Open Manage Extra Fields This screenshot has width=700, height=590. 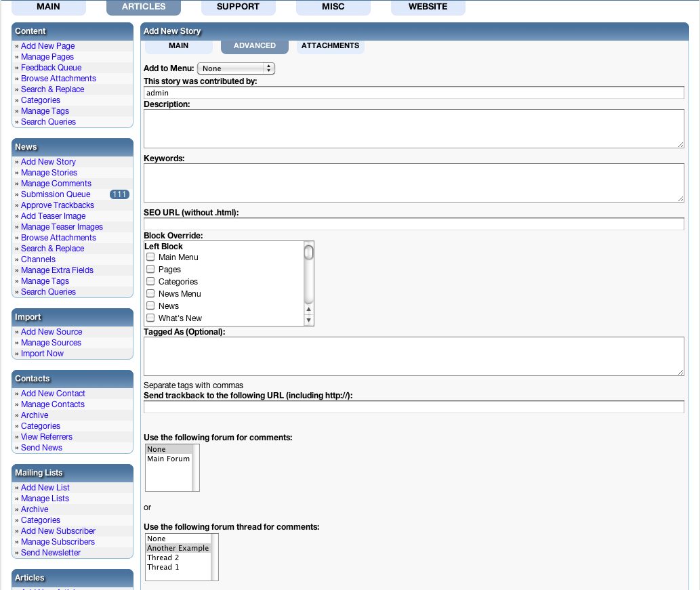57,270
